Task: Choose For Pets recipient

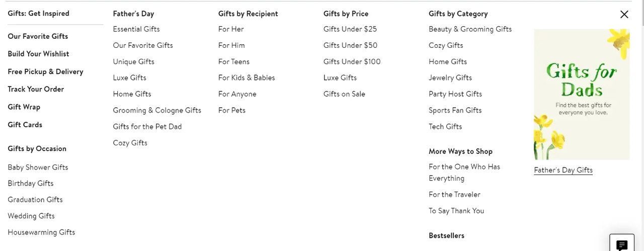Action: tap(232, 110)
